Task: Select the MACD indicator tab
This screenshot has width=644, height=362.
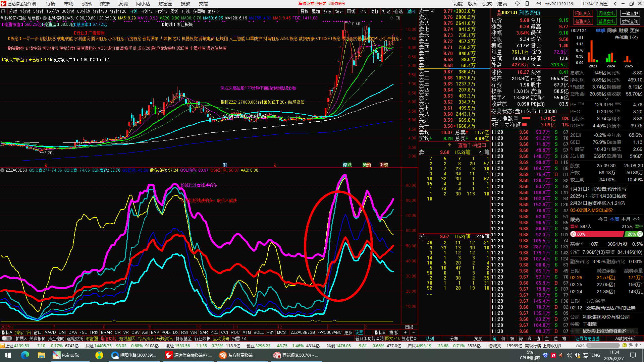Action: 50,333
